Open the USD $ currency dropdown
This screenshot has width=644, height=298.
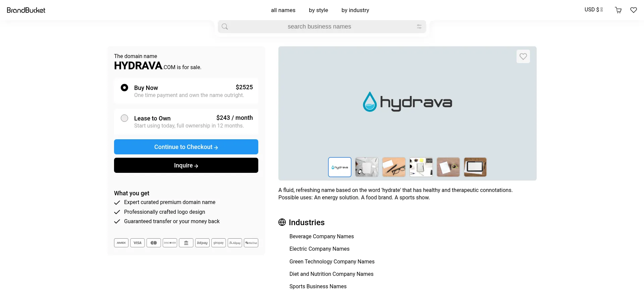593,10
